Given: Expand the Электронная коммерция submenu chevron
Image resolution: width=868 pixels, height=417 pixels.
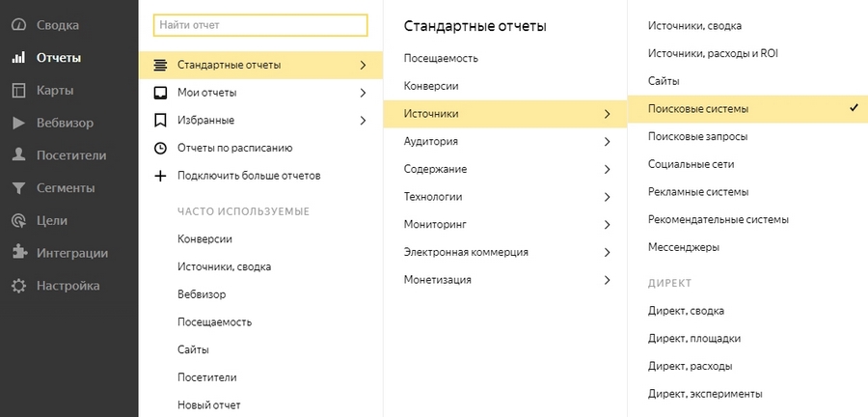Looking at the screenshot, I should tap(608, 253).
